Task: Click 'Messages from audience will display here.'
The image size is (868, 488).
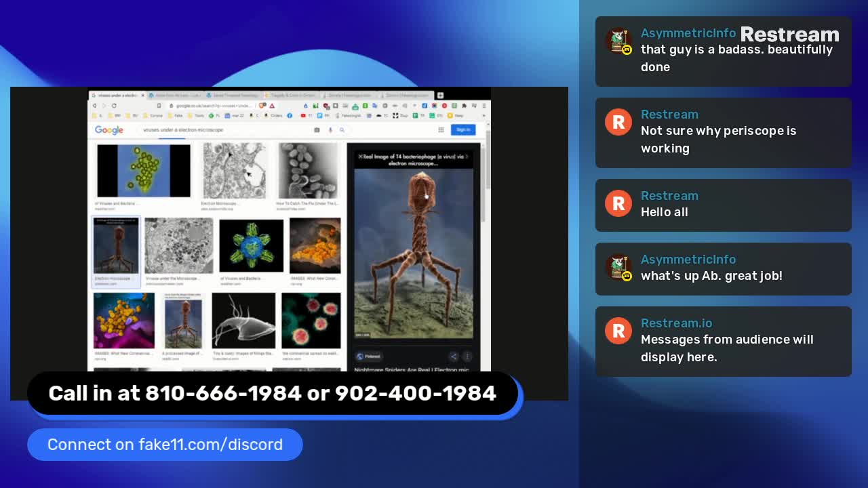Action: coord(727,348)
